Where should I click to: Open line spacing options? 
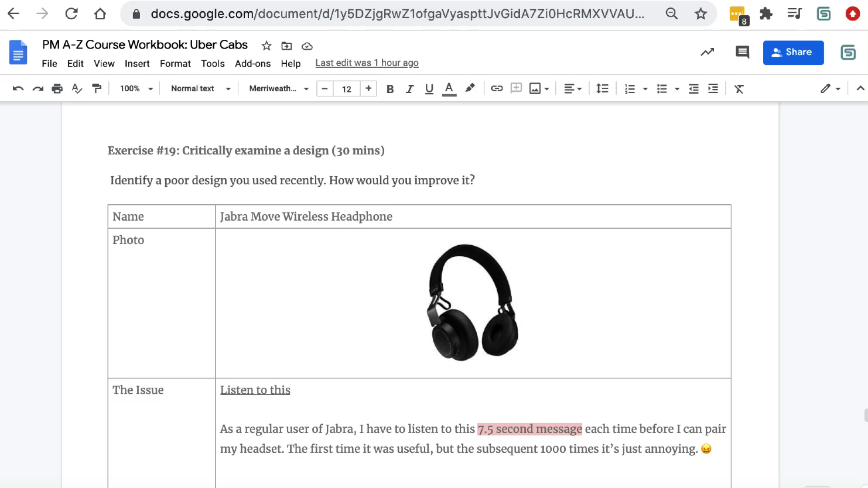coord(602,88)
